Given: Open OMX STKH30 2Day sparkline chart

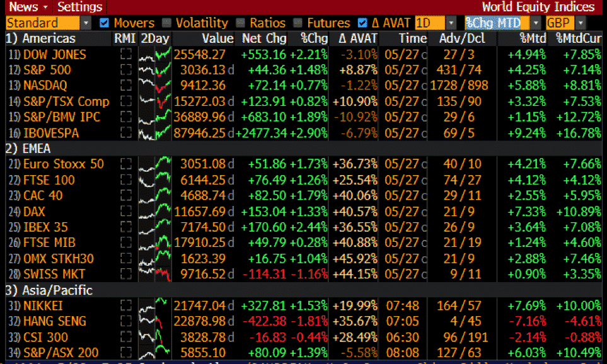Looking at the screenshot, I should (x=155, y=258).
